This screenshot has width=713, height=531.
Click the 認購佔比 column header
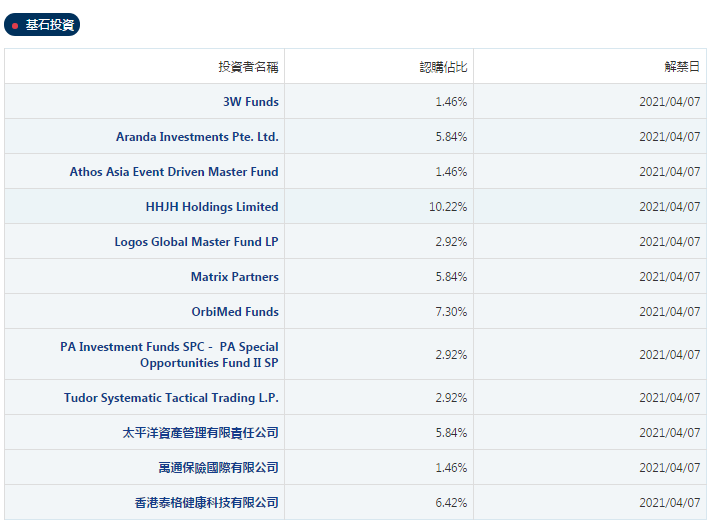point(443,67)
